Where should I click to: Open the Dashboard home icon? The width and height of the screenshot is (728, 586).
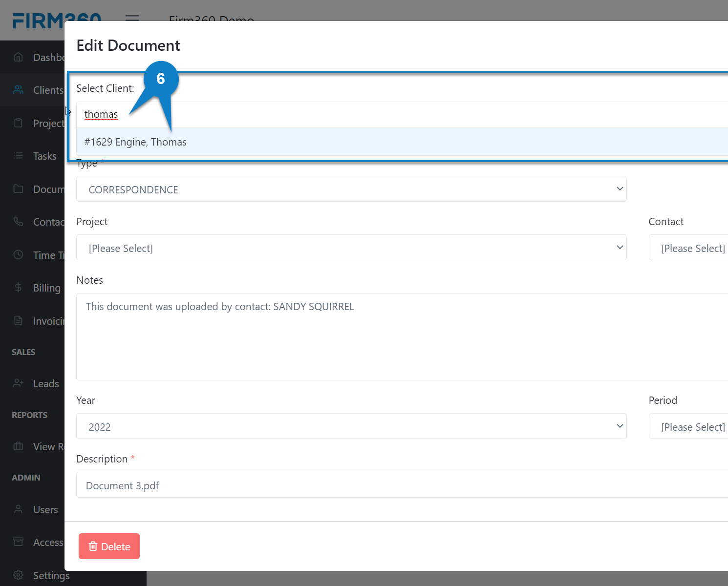coord(18,57)
